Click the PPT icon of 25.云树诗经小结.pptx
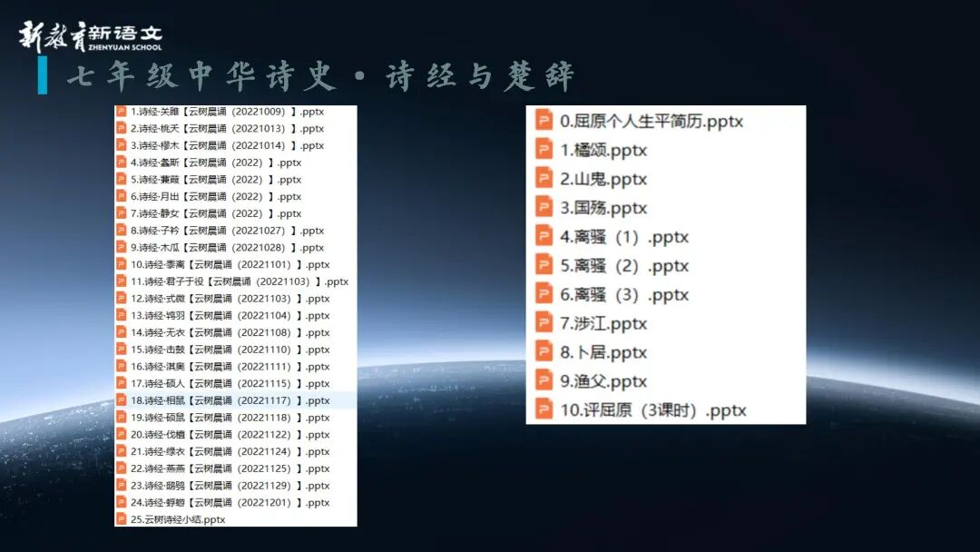This screenshot has width=980, height=552. [x=122, y=519]
